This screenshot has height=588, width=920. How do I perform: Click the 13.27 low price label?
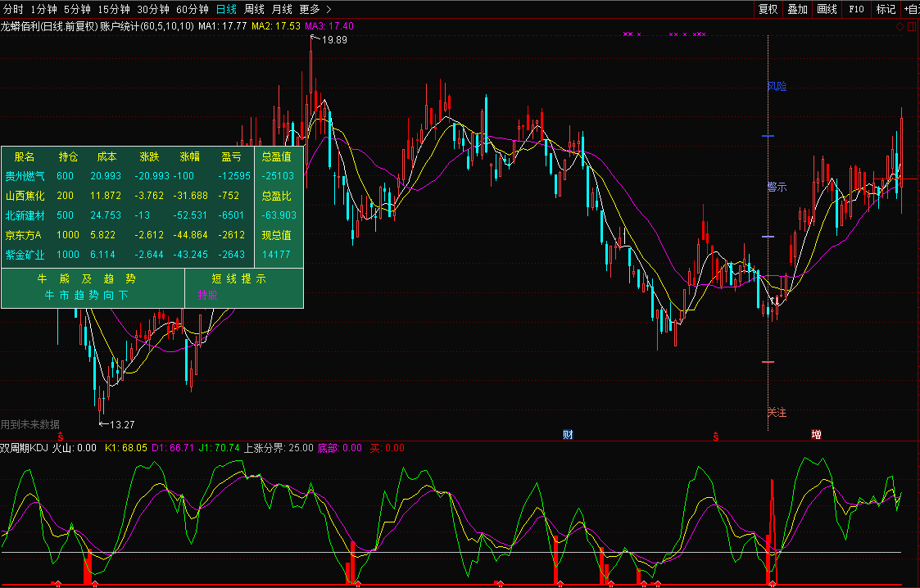click(x=122, y=424)
